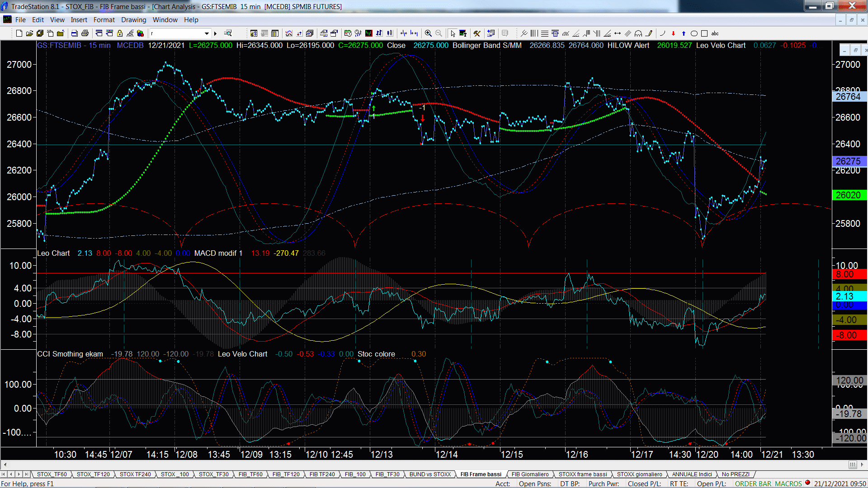Click the 26764 Bollinger price label
The width and height of the screenshot is (868, 488).
tap(849, 97)
